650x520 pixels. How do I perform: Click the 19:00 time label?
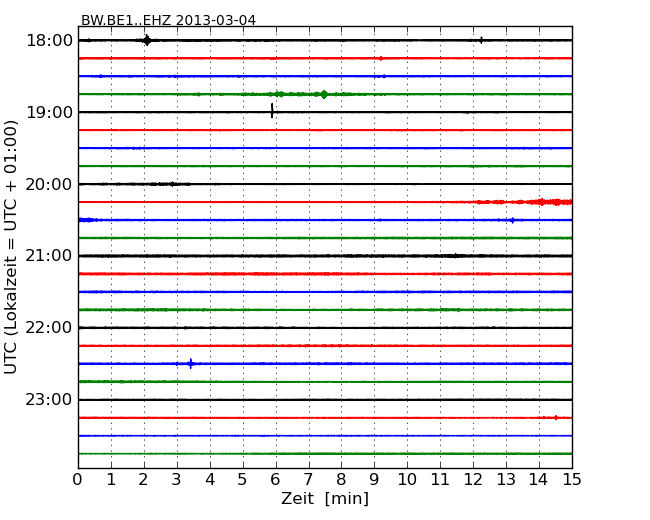(x=49, y=112)
